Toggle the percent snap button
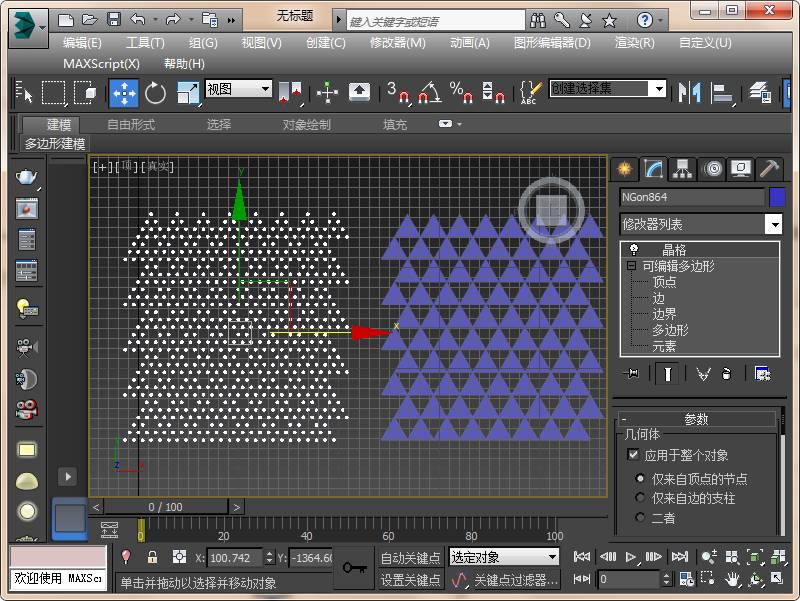This screenshot has height=601, width=800. click(x=462, y=92)
